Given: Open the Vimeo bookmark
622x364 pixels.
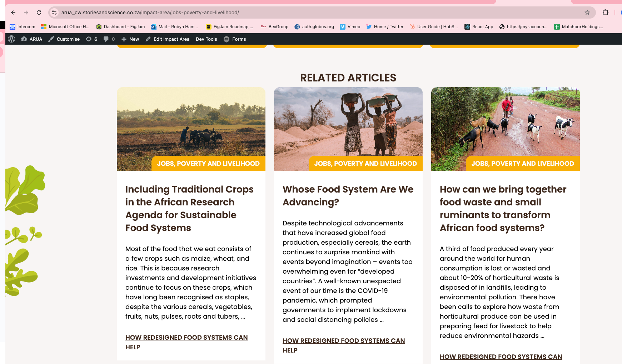Looking at the screenshot, I should (350, 27).
